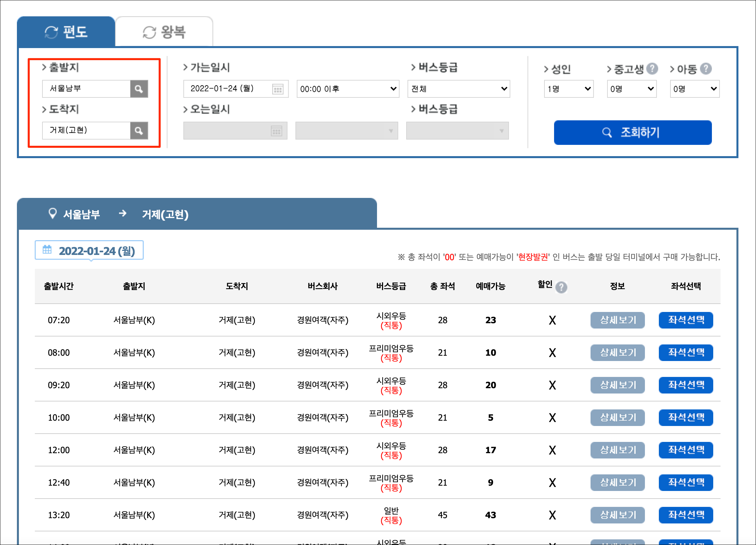Open the 버스등급 전체 dropdown
Viewport: 756px width, 545px height.
click(458, 89)
